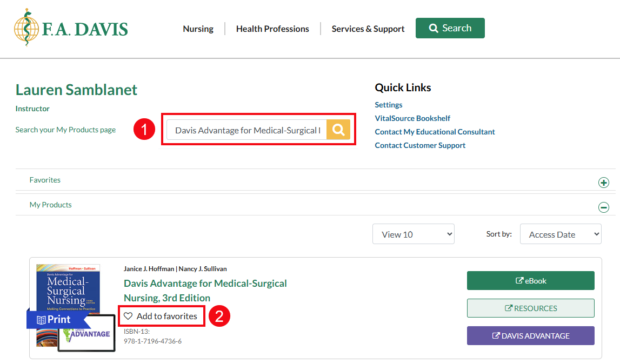Click the orange magnifier search icon
Screen dimensions: 620x364
click(x=338, y=130)
